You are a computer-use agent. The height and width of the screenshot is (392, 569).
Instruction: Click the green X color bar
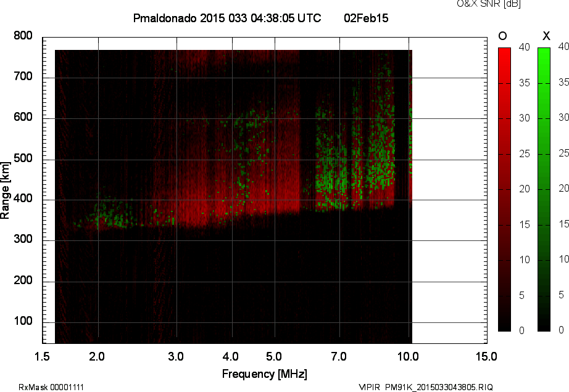pos(544,189)
